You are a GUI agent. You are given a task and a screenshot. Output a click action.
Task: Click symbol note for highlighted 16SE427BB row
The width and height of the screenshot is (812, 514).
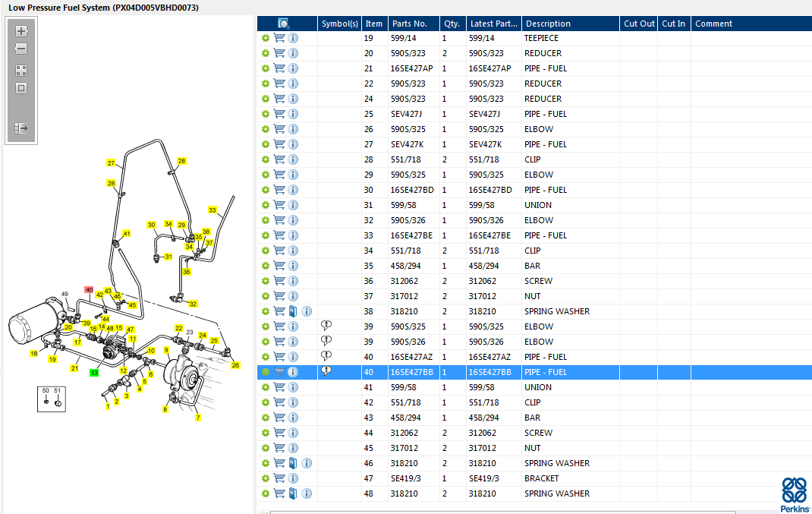tap(326, 371)
